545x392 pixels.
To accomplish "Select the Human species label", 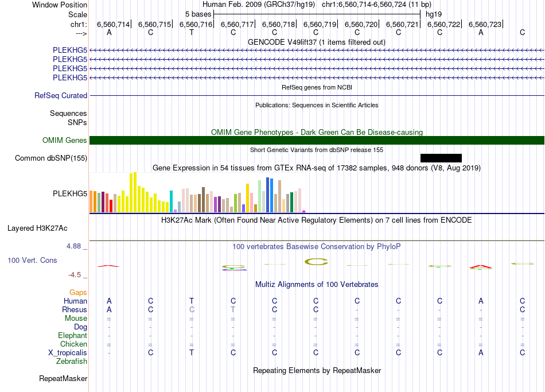I will point(75,301).
